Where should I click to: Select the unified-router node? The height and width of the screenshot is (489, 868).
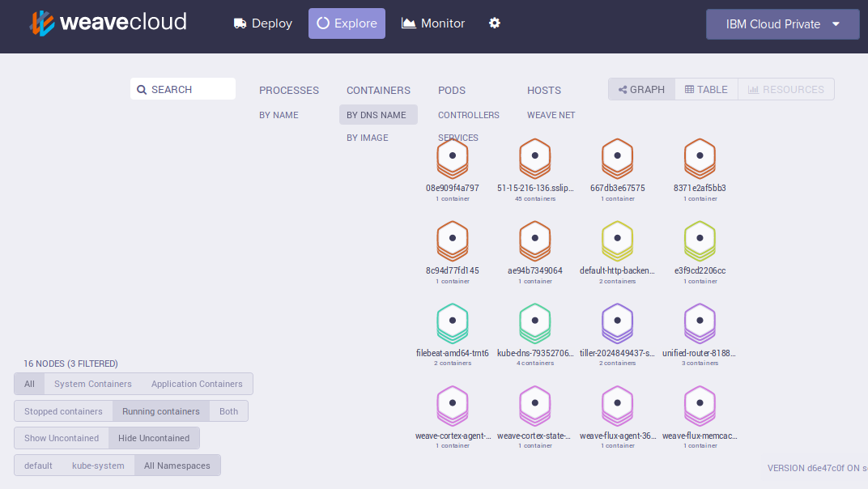click(700, 323)
